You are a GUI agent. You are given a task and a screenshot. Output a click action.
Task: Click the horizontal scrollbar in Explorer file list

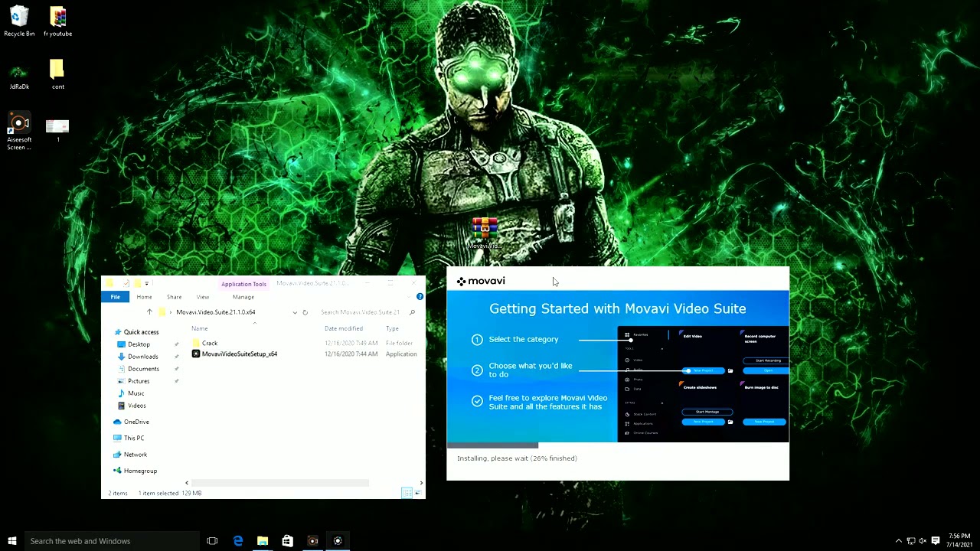coord(279,483)
